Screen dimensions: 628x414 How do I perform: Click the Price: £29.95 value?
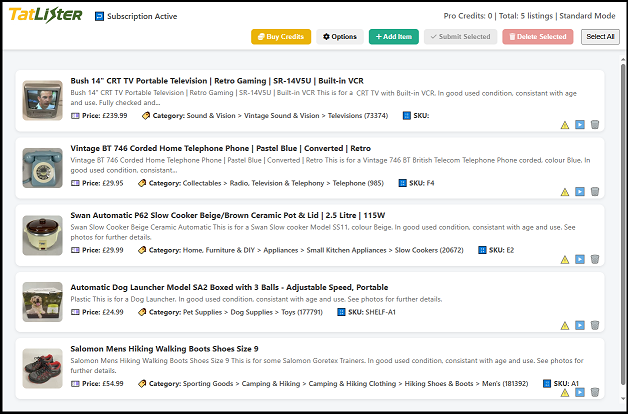(x=103, y=183)
